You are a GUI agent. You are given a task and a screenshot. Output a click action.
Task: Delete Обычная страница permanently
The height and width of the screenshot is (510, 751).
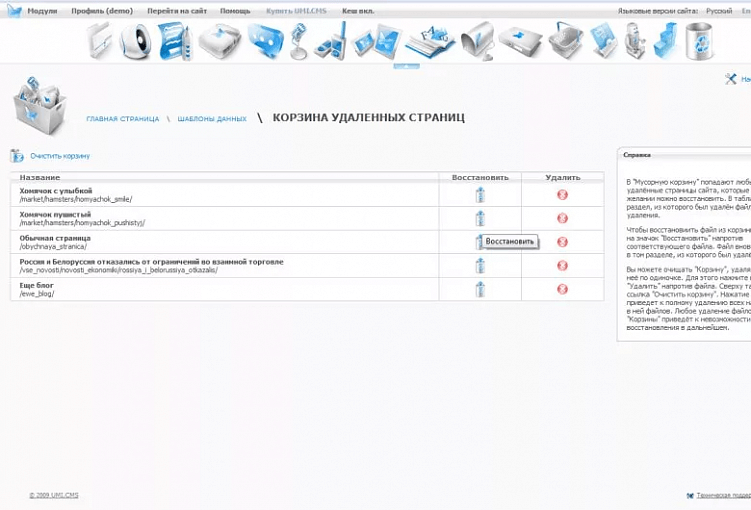562,242
